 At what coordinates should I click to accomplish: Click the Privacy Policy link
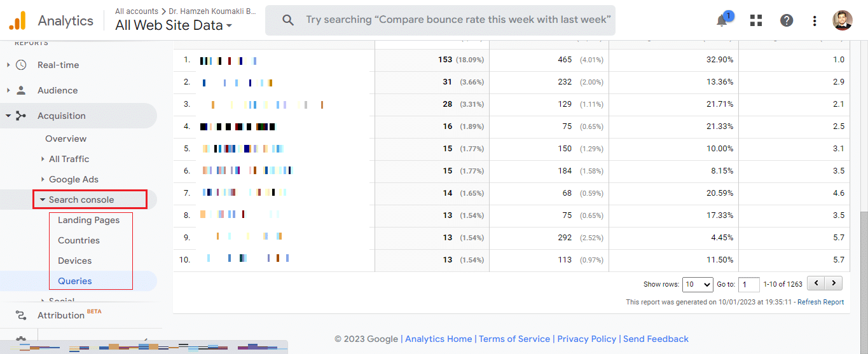[x=586, y=339]
